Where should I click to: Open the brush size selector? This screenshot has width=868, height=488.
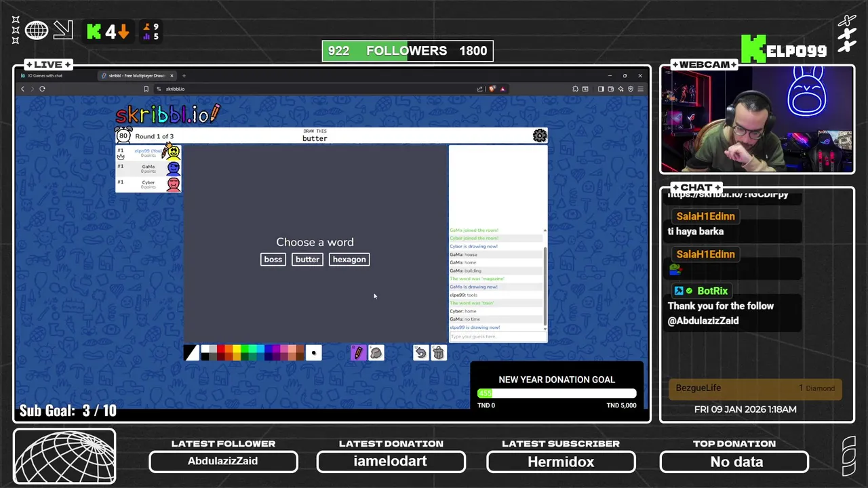click(x=313, y=352)
